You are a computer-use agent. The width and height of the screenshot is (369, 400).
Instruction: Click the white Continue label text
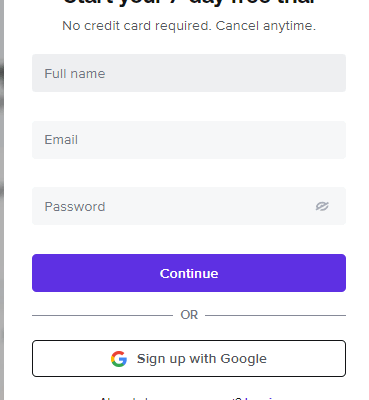point(189,273)
